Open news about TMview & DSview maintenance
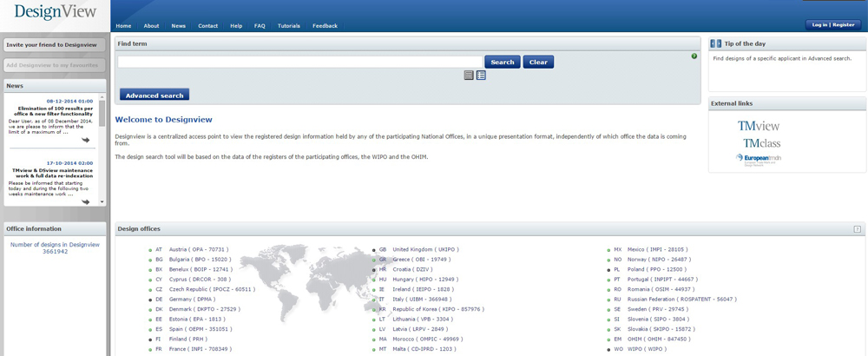Viewport: 868px width, 356px height. click(x=53, y=173)
